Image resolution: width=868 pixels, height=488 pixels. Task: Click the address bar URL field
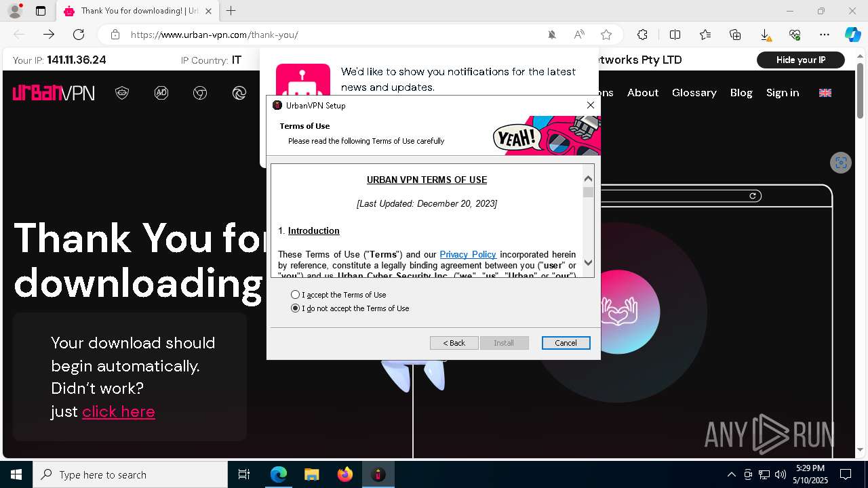pyautogui.click(x=332, y=35)
